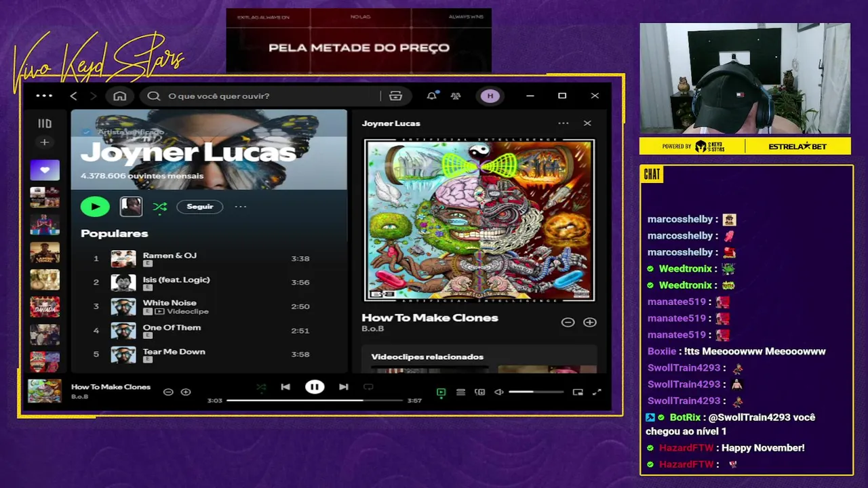The width and height of the screenshot is (868, 488).
Task: Toggle repeat in the player bar
Action: 368,387
